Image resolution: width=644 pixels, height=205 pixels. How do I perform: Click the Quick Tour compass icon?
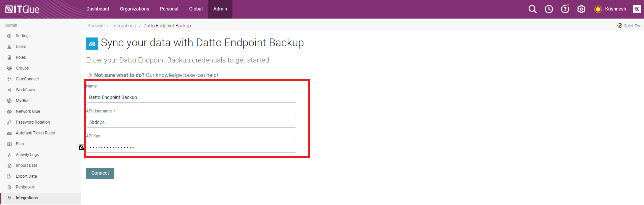coord(620,26)
